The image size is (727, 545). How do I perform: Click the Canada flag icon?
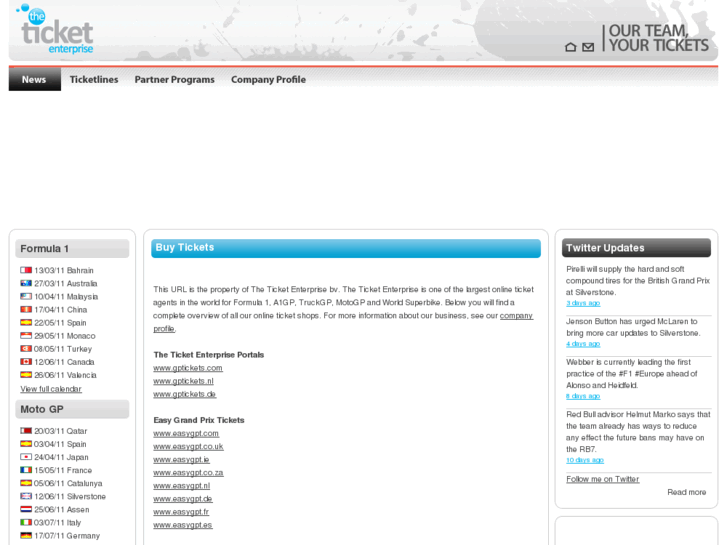pyautogui.click(x=26, y=361)
